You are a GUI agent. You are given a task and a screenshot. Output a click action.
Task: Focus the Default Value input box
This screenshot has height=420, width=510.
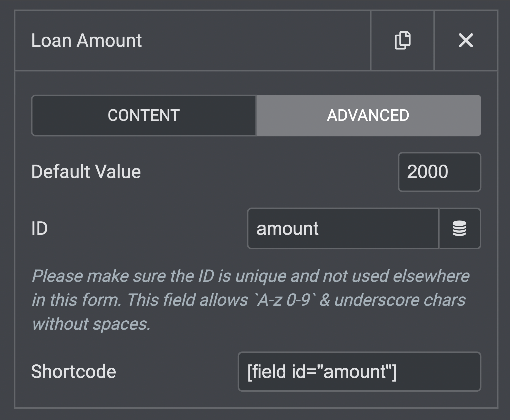click(439, 172)
